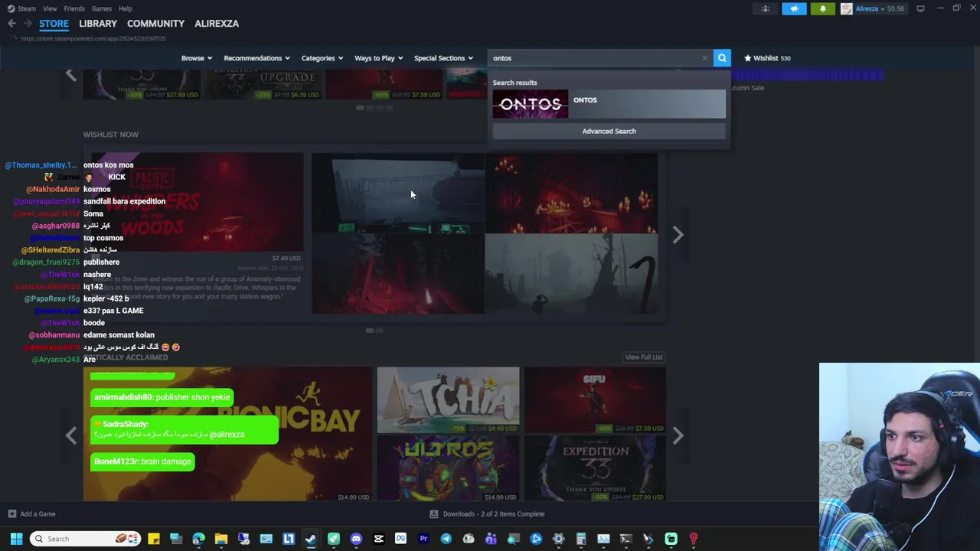Open the Sifu game thumbnail
This screenshot has width=980, height=551.
[595, 400]
